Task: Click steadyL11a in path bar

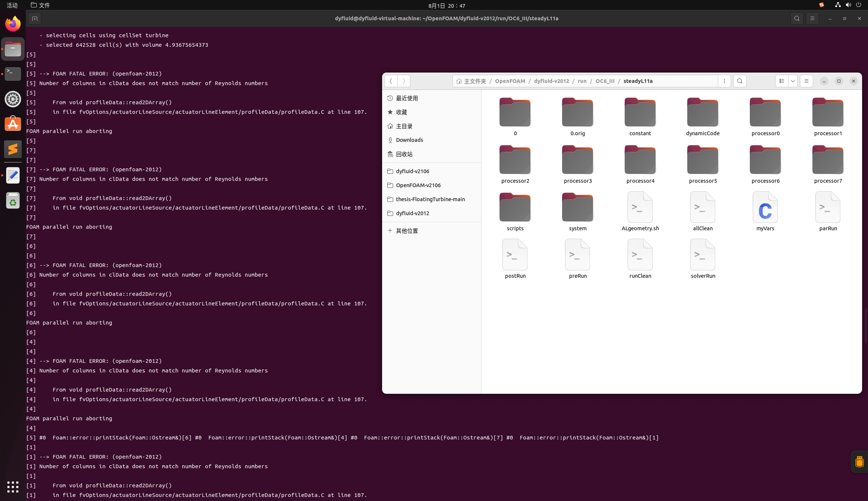Action: click(x=638, y=81)
